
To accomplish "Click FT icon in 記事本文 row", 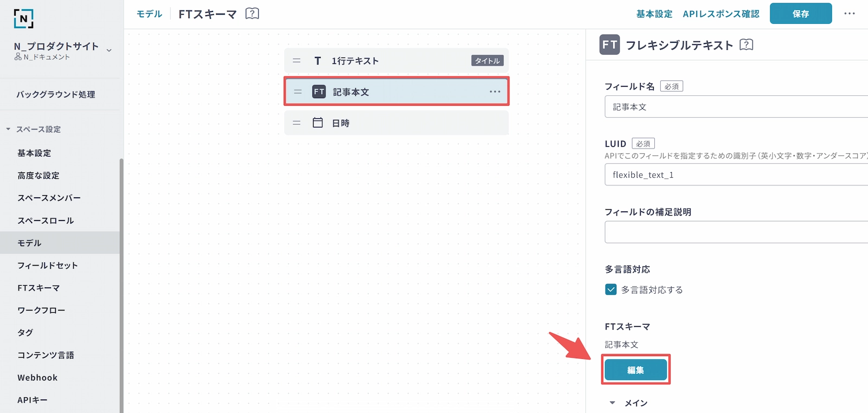I will [319, 92].
